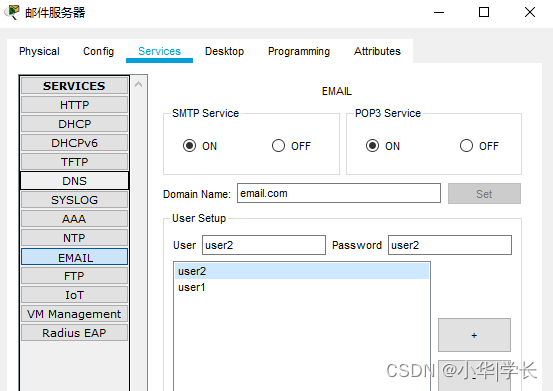
Task: Minimize the mail server window
Action: [x=439, y=12]
